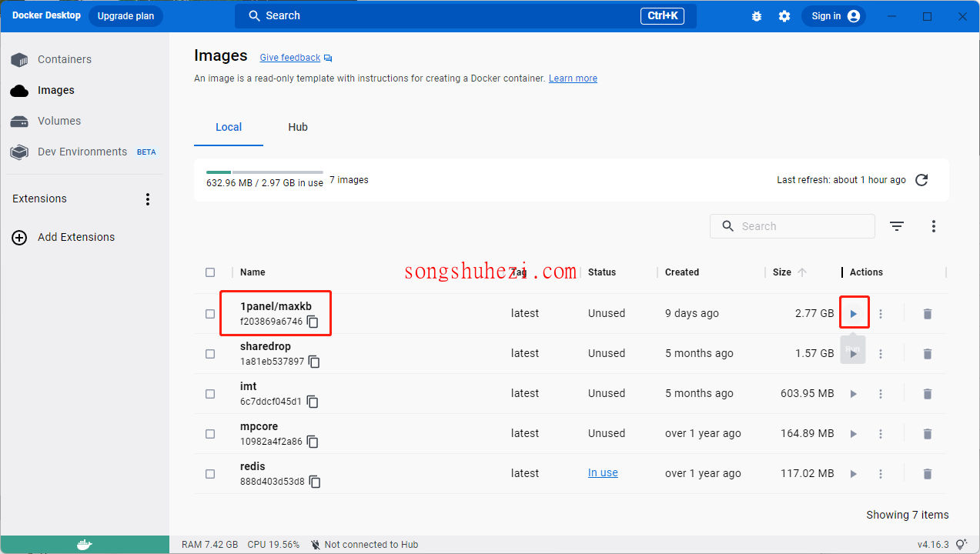Switch to the Local tab

(x=229, y=127)
